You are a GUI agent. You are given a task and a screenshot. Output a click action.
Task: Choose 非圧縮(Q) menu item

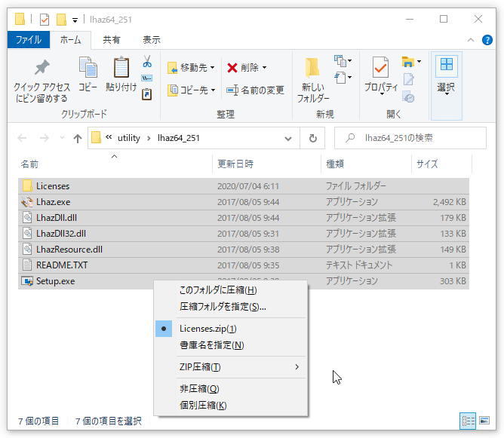pos(230,389)
